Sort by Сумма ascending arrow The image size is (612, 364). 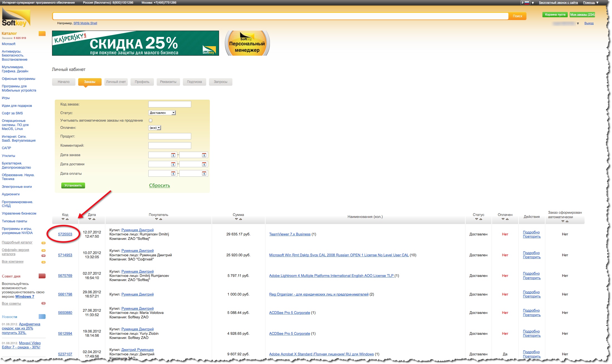coord(240,219)
